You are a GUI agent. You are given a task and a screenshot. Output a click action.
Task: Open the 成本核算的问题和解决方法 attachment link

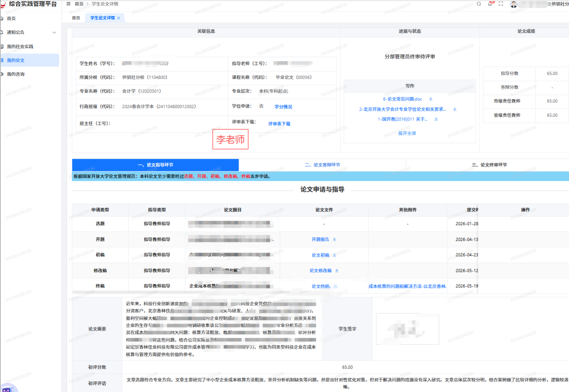point(407,287)
